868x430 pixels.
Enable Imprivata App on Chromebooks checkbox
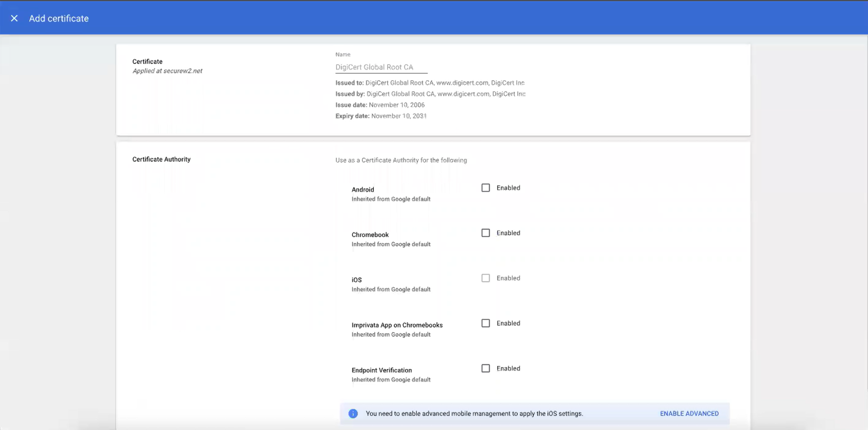pos(485,323)
